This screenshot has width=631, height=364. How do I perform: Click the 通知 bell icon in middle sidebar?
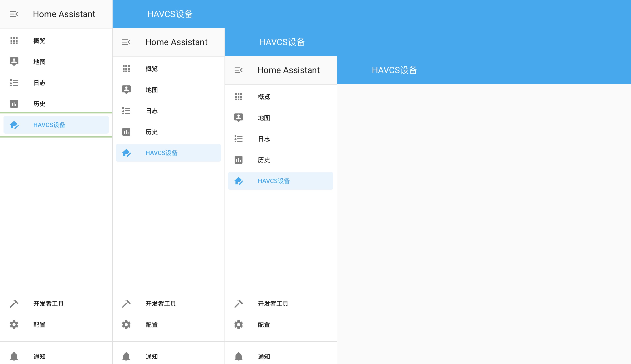126,357
